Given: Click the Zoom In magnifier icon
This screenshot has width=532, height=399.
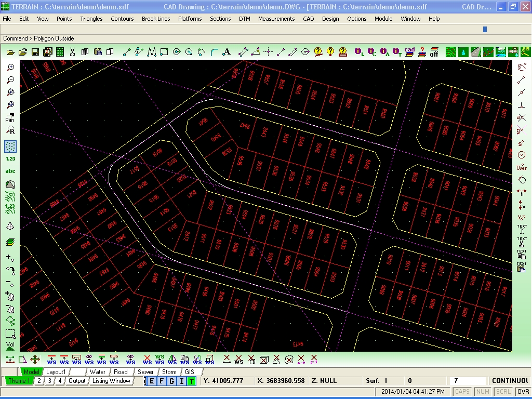Looking at the screenshot, I should 10,67.
